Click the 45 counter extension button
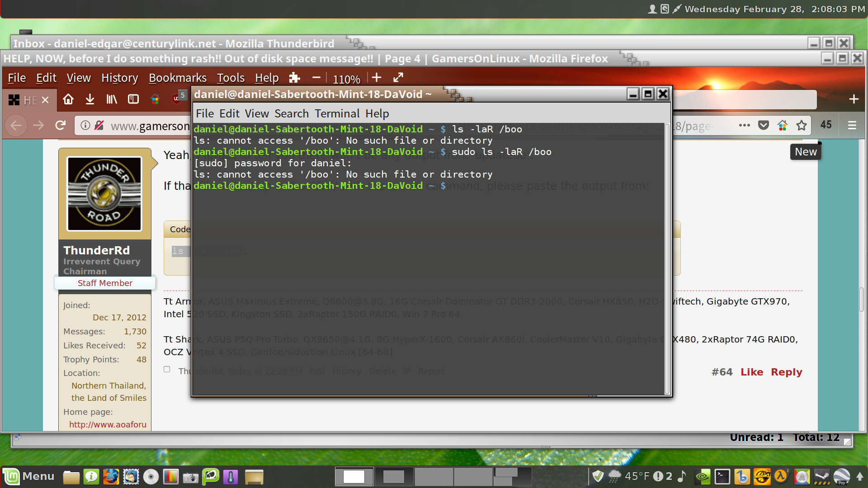 point(826,125)
